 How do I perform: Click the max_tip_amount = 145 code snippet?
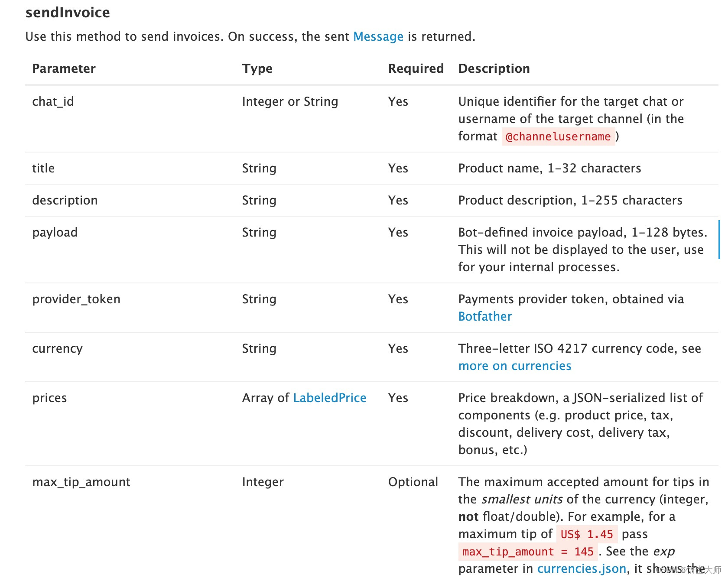(x=528, y=552)
